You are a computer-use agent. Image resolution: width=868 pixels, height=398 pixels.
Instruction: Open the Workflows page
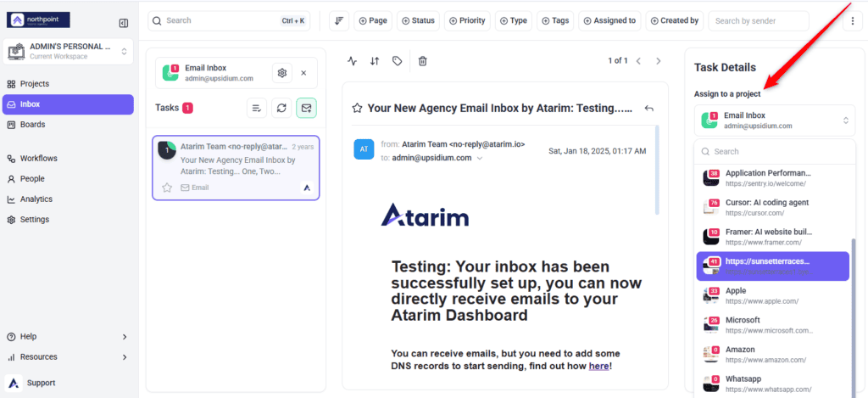68,159
